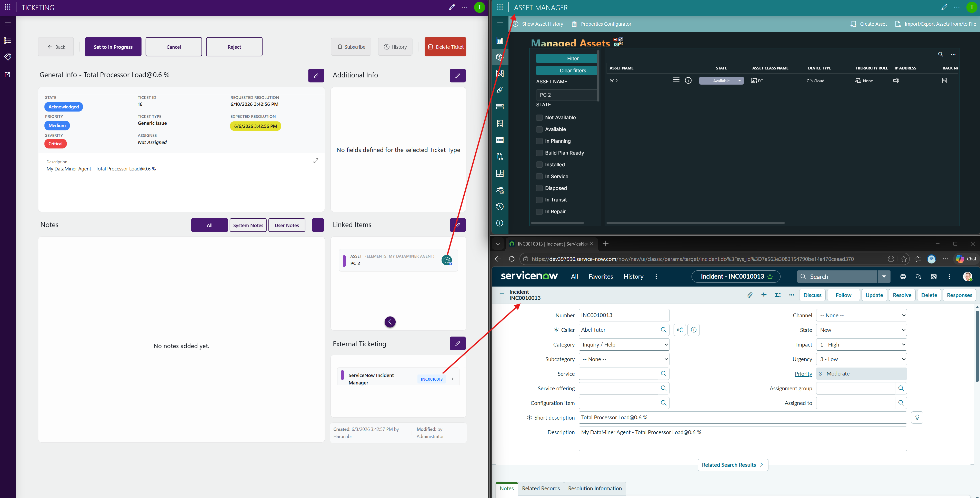Edit the External Ticketing section

[458, 343]
